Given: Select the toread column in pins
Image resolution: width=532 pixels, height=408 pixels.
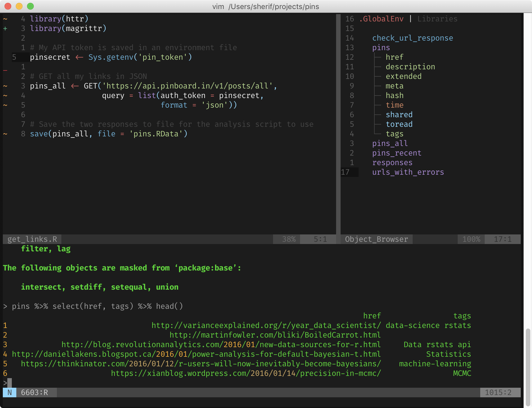Looking at the screenshot, I should click(x=399, y=124).
